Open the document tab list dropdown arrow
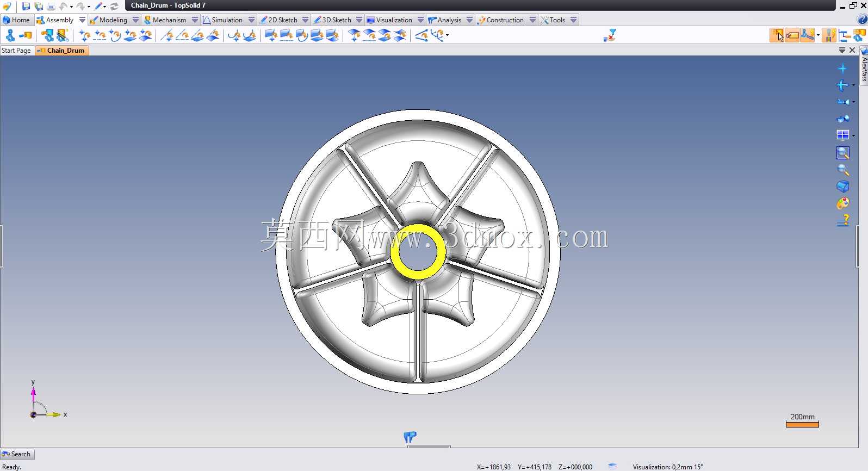 pyautogui.click(x=842, y=50)
